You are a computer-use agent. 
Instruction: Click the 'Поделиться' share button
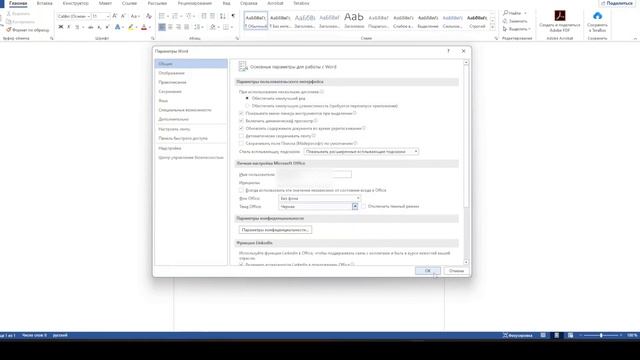(x=617, y=3)
